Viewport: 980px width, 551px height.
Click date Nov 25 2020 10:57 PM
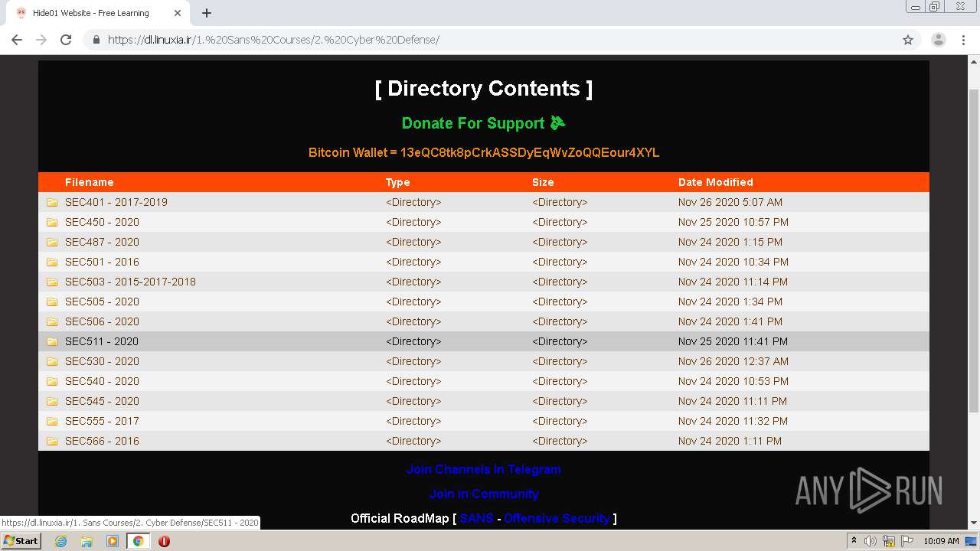(x=733, y=222)
